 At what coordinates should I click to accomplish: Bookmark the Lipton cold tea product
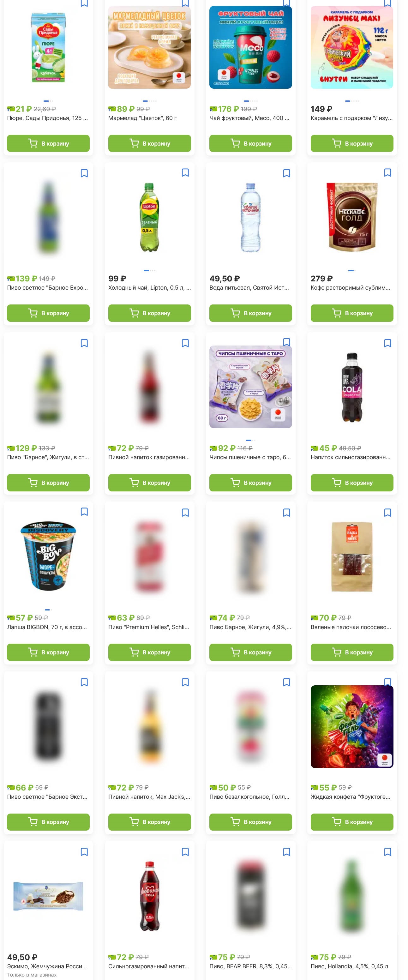click(185, 173)
